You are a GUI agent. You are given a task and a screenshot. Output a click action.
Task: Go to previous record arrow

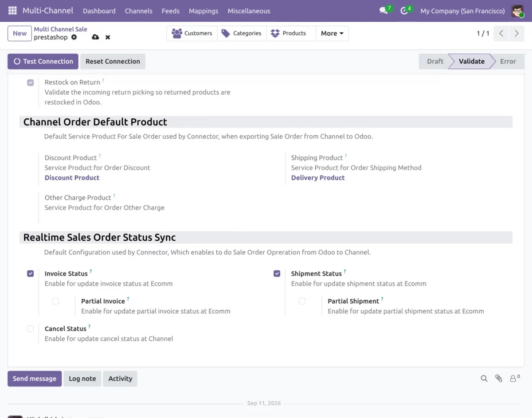tap(501, 33)
